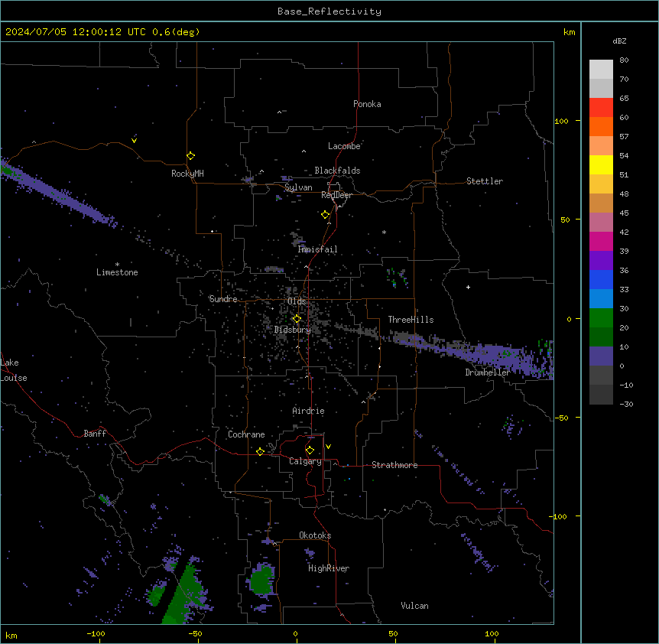This screenshot has height=644, width=659.
Task: Pick the purple 36-39 dBZ legend swatch
Action: [x=601, y=261]
